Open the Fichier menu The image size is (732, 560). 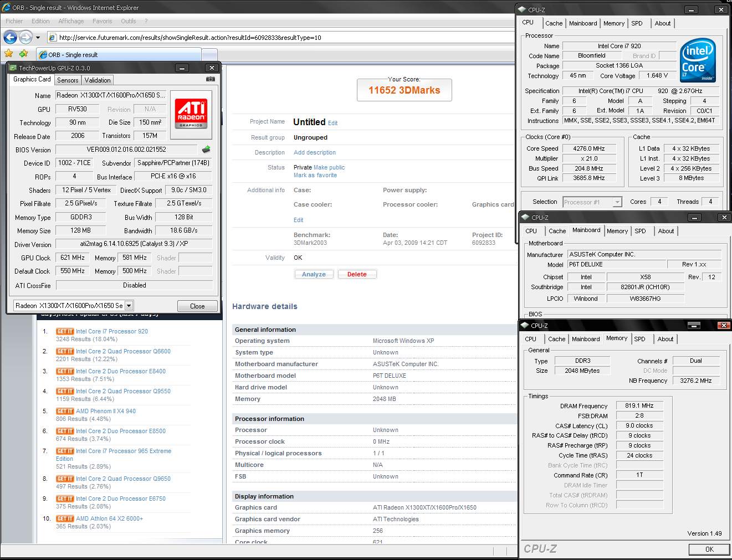click(14, 21)
